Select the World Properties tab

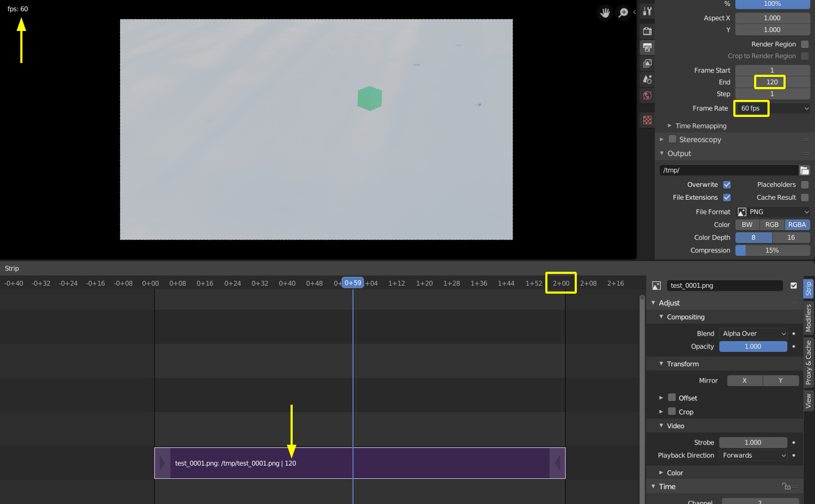pos(647,95)
